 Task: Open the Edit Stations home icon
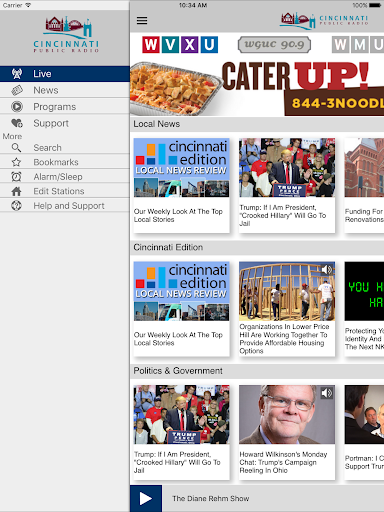tap(16, 191)
